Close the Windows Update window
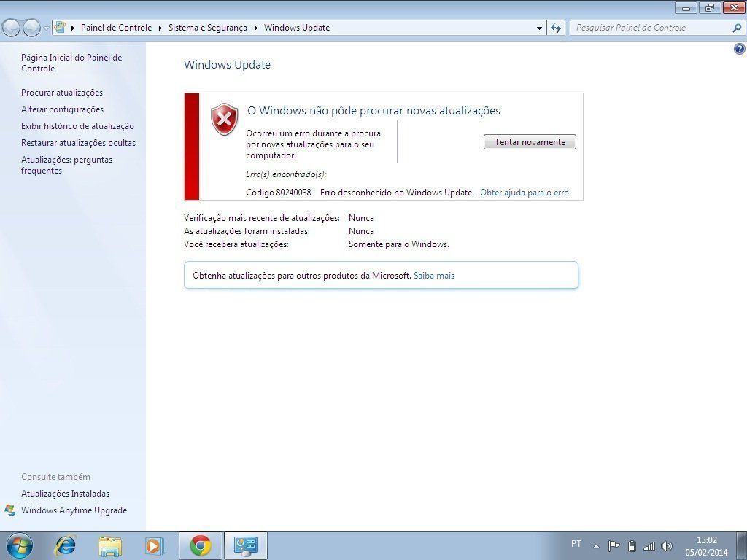This screenshot has height=560, width=747. [734, 7]
